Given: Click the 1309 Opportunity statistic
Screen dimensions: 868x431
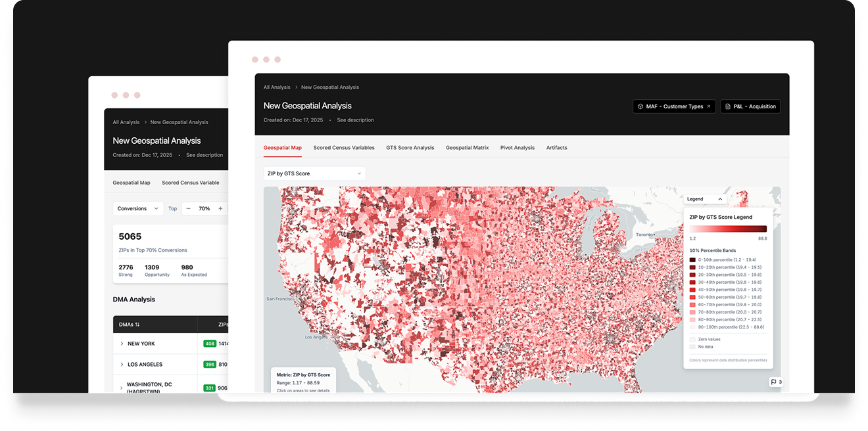Looking at the screenshot, I should point(157,271).
